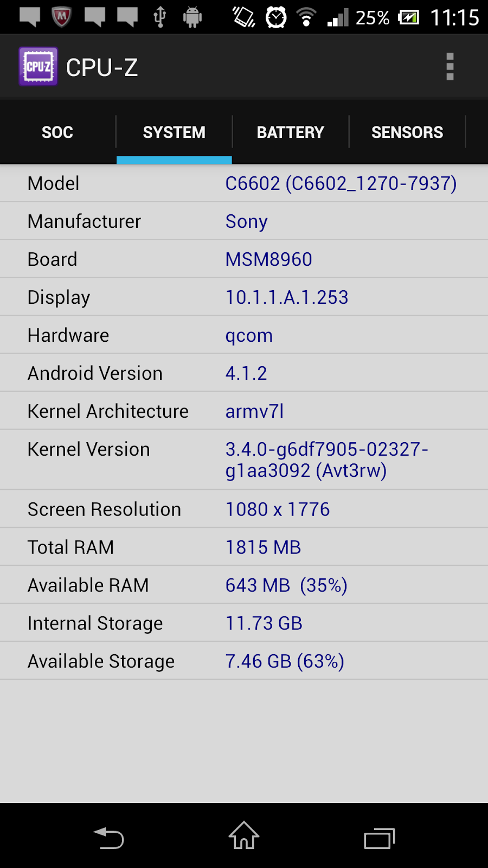This screenshot has width=488, height=868.
Task: Tap the USB connection status icon
Action: pyautogui.click(x=159, y=17)
